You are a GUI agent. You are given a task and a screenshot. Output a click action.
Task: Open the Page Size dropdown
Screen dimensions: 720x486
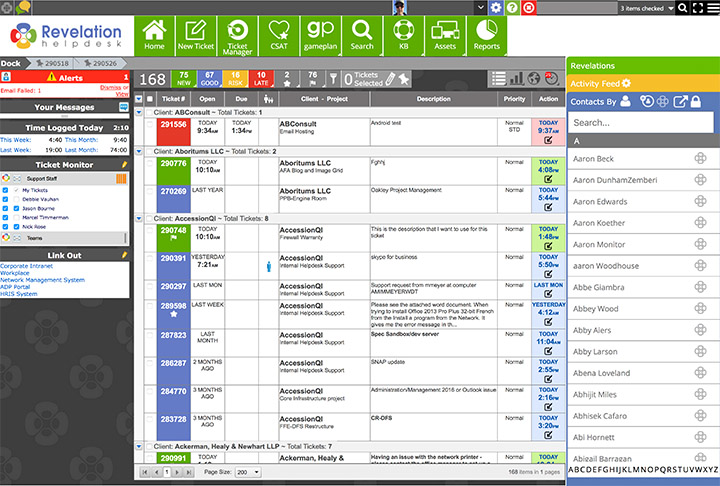pyautogui.click(x=248, y=472)
